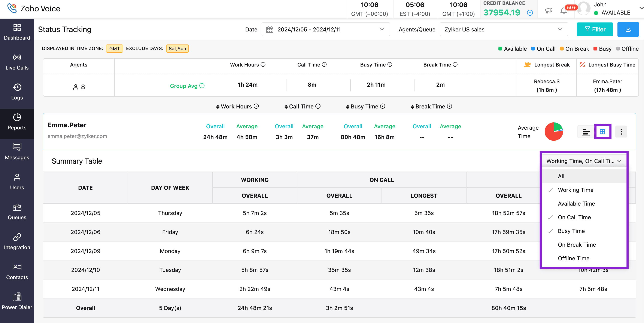Click the Average Time pie chart

point(553,131)
